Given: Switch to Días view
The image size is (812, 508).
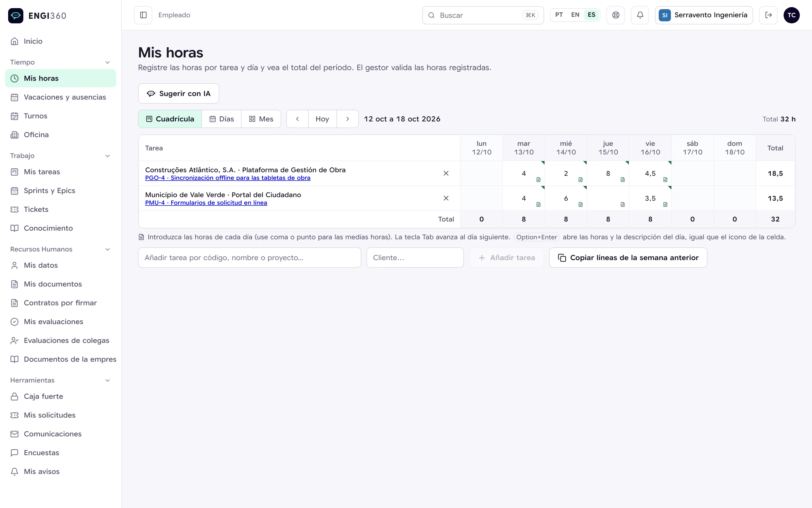Looking at the screenshot, I should 222,119.
